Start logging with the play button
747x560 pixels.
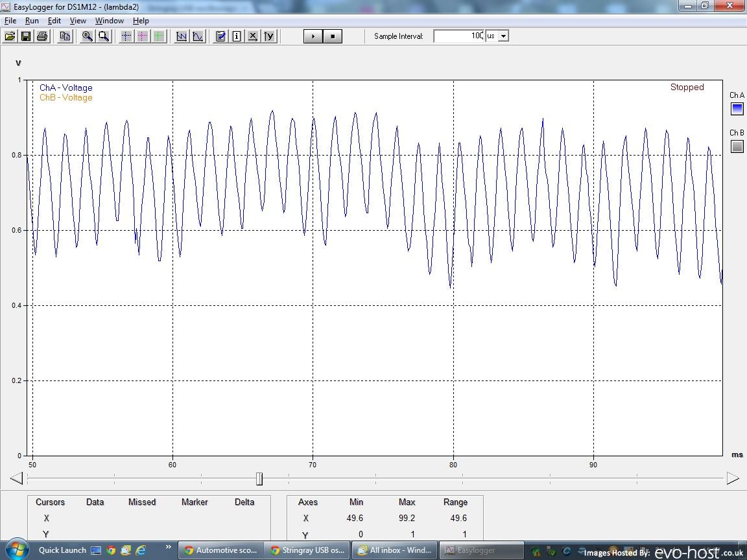point(313,36)
